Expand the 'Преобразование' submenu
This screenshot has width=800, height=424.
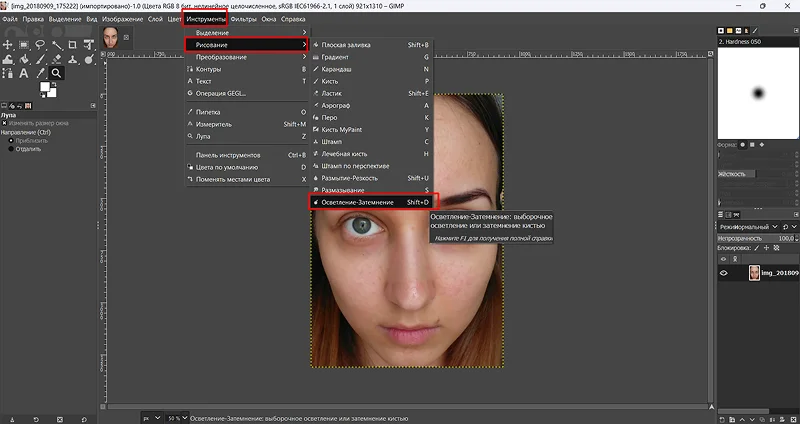247,57
